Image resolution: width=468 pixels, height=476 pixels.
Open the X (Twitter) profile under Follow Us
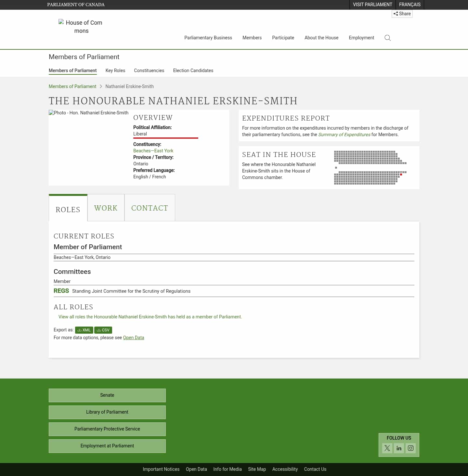pos(387,448)
